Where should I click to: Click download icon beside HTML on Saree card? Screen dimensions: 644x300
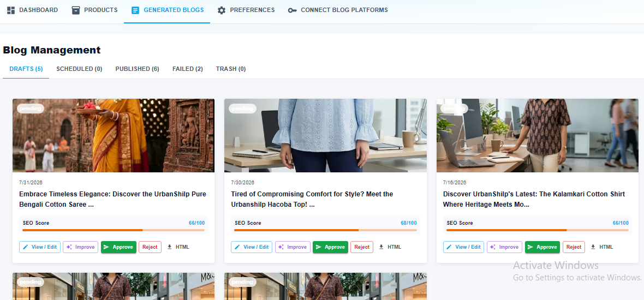[170, 247]
